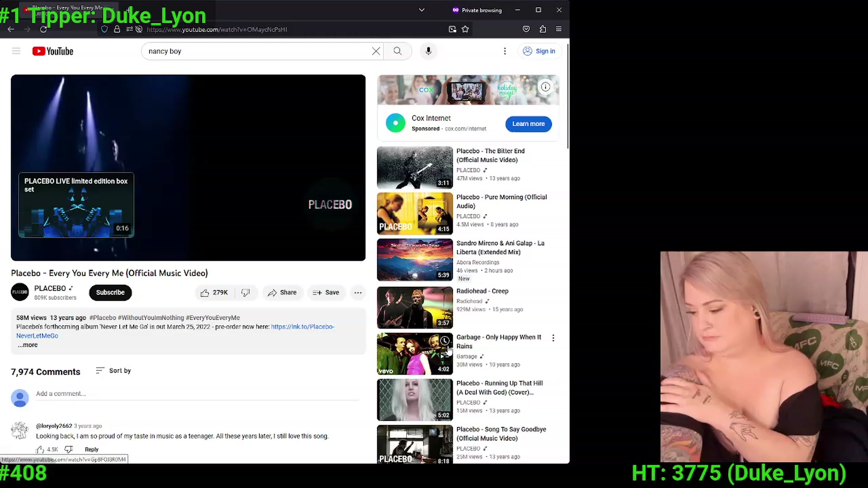Go to YouTube home via the logo
The height and width of the screenshot is (488, 868).
(x=53, y=51)
